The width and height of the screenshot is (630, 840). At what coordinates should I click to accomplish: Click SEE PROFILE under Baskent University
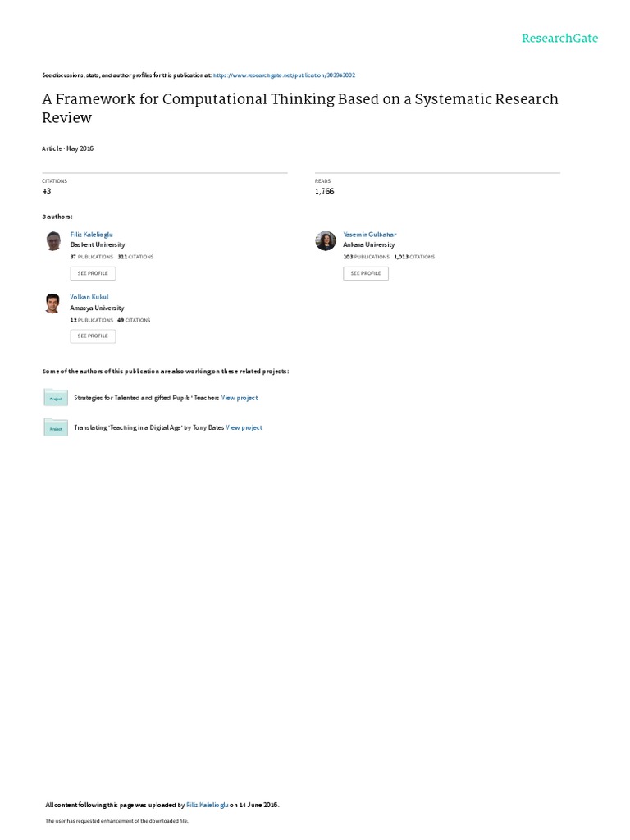[93, 273]
